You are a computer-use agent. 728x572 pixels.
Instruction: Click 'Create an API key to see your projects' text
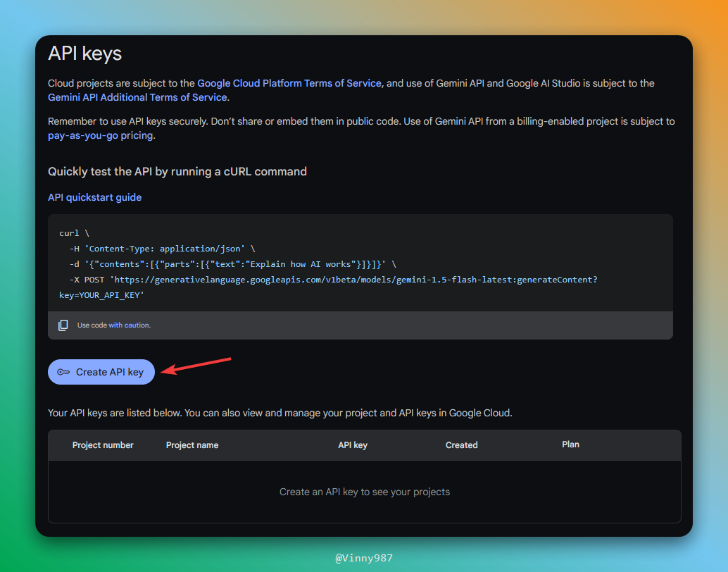coord(364,492)
